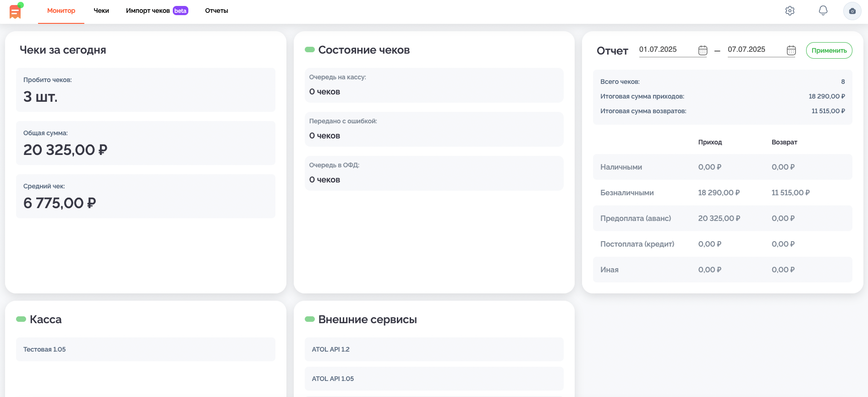Click the orange receipt app logo
The height and width of the screenshot is (397, 868).
[16, 11]
